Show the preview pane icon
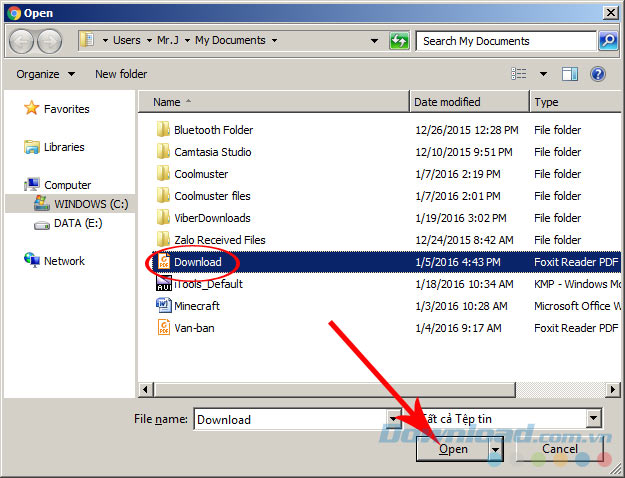625x478 pixels. [x=570, y=74]
